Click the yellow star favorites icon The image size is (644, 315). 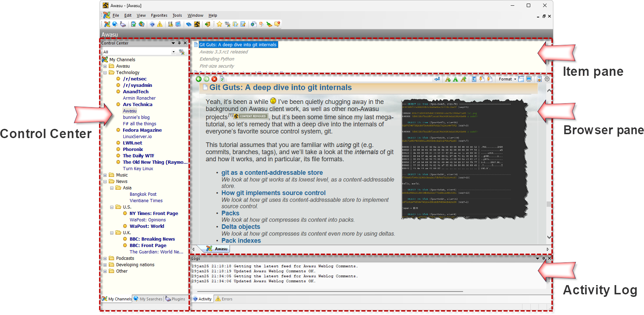tap(219, 24)
